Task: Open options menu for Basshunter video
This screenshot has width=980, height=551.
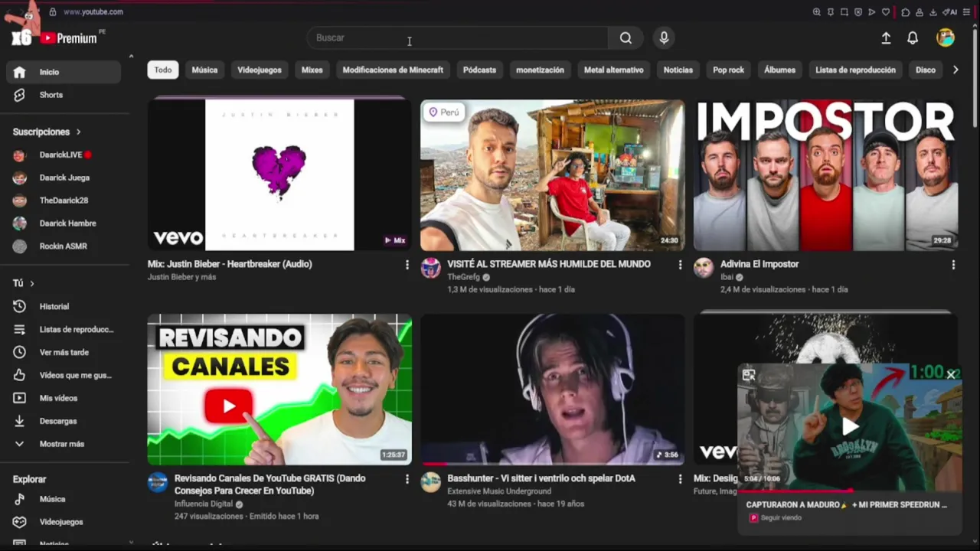Action: pos(680,479)
